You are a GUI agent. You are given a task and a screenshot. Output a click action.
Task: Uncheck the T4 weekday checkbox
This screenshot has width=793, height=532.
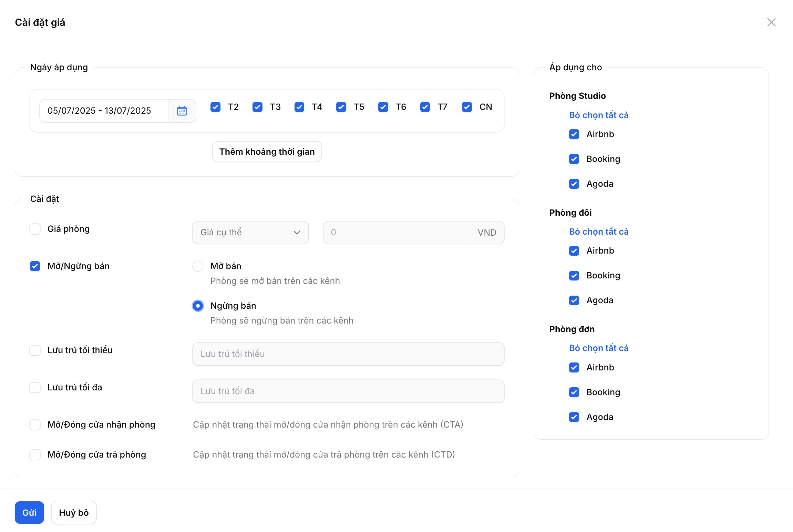[x=299, y=107]
